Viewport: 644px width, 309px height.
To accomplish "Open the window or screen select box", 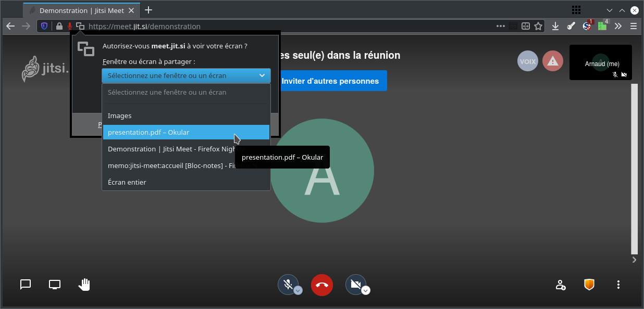I will tap(186, 76).
